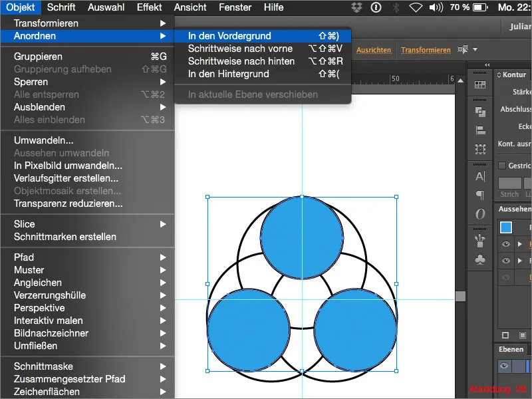Open the Pfad submenu
This screenshot has height=399, width=532.
[88, 257]
